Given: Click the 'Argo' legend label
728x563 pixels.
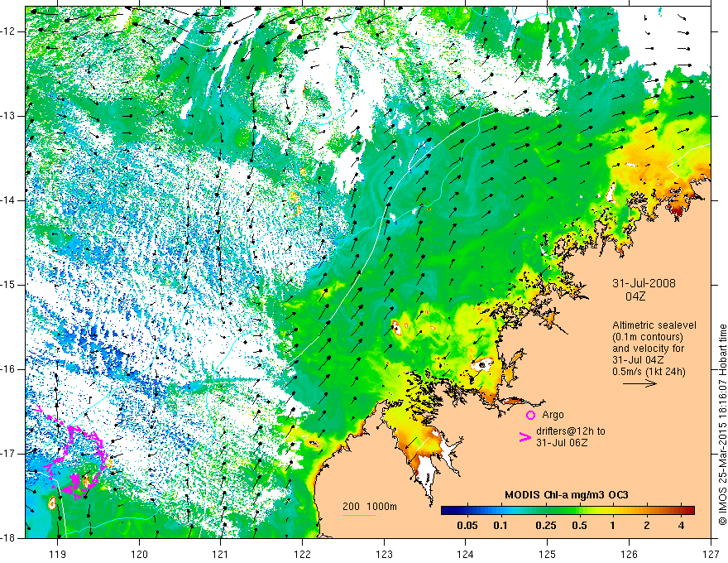Looking at the screenshot, I should (553, 415).
